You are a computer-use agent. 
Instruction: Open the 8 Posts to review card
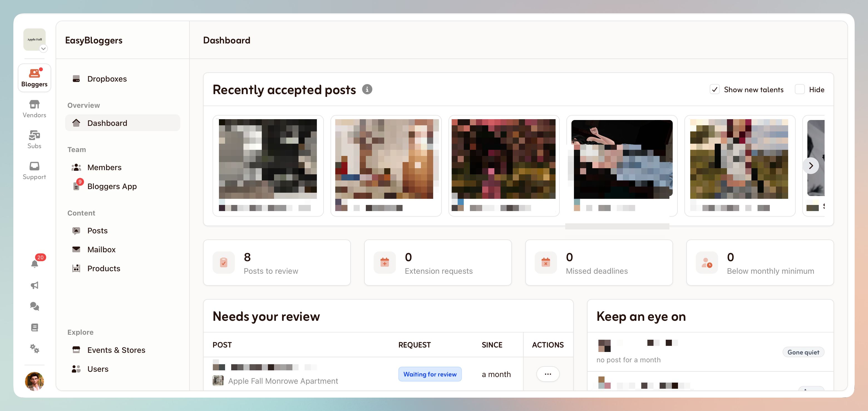(x=277, y=262)
